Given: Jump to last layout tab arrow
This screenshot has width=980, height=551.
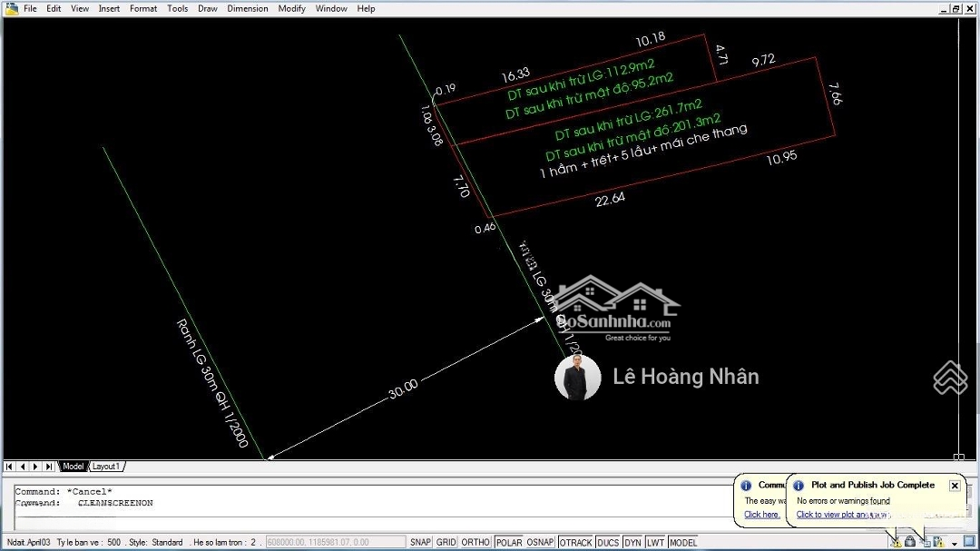Looking at the screenshot, I should coord(49,467).
